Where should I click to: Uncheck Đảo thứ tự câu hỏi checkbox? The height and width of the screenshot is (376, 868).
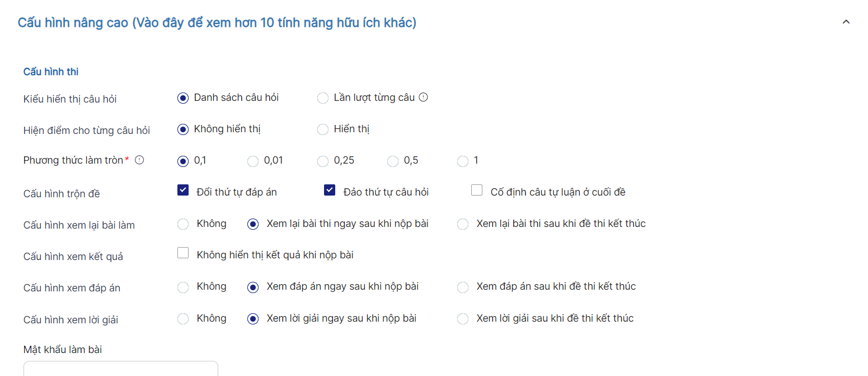[x=330, y=191]
